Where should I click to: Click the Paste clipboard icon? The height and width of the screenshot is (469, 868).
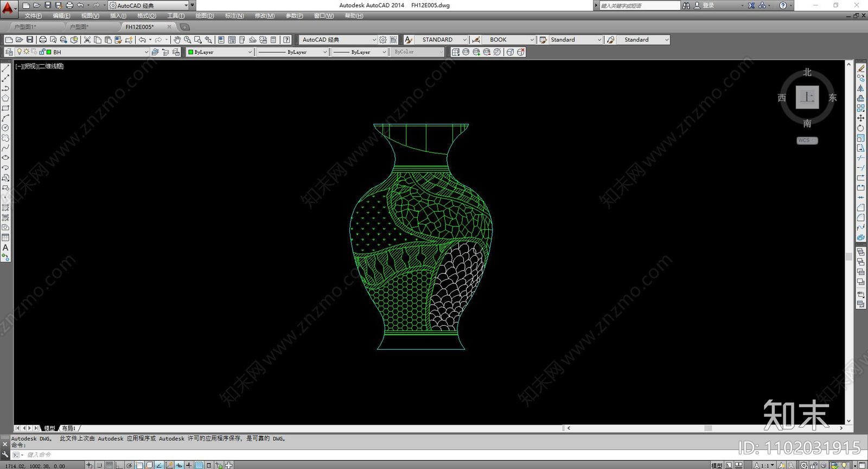pyautogui.click(x=108, y=40)
